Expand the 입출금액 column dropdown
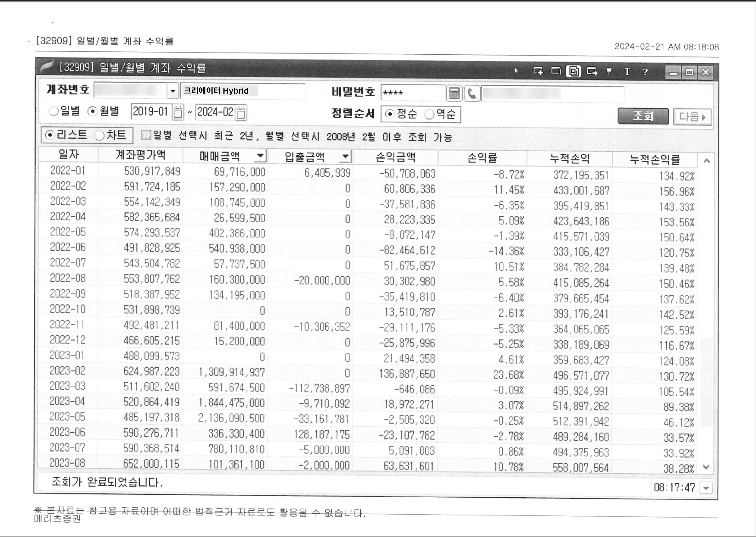This screenshot has width=756, height=537. pyautogui.click(x=345, y=156)
